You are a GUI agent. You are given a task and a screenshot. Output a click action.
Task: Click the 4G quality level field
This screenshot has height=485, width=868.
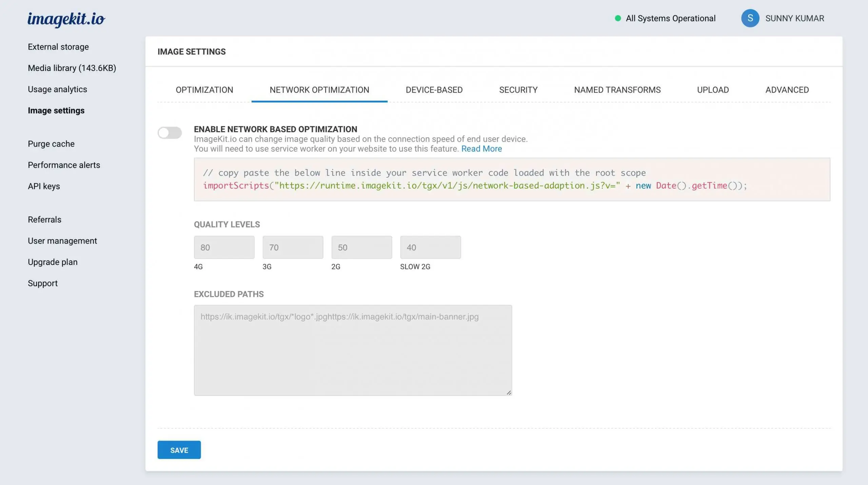click(x=224, y=247)
